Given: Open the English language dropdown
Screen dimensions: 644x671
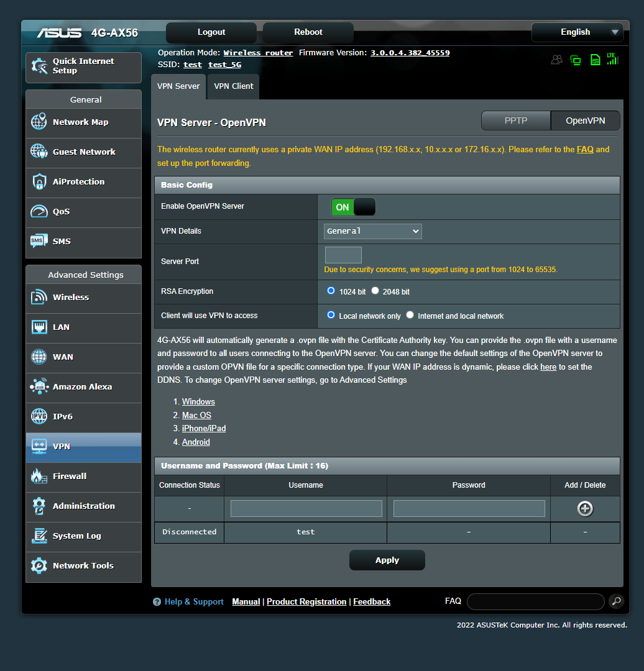Looking at the screenshot, I should [577, 32].
